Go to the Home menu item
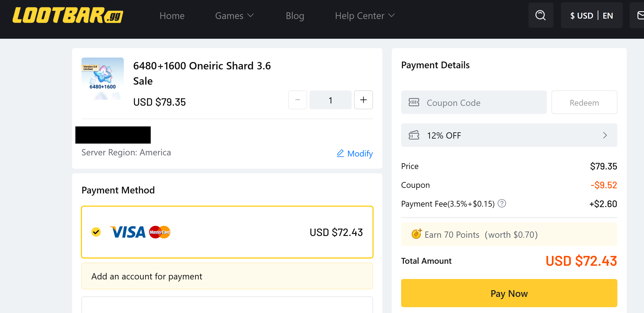The width and height of the screenshot is (644, 313). (172, 16)
